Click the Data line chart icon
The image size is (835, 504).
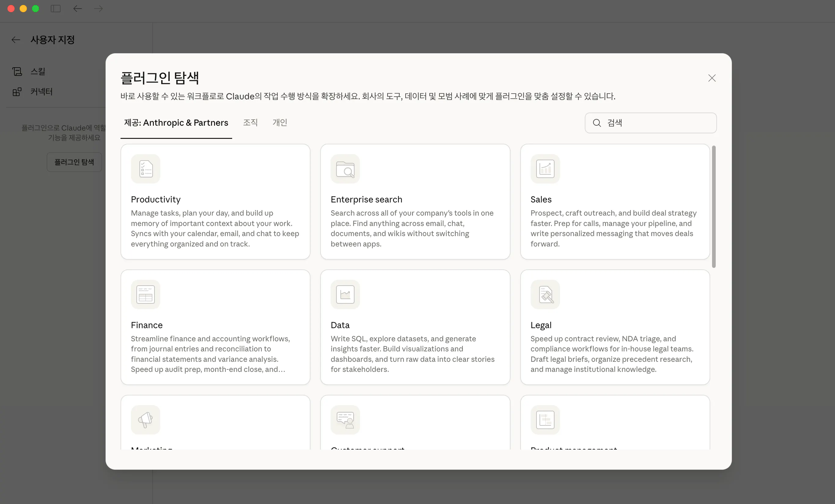tap(345, 294)
